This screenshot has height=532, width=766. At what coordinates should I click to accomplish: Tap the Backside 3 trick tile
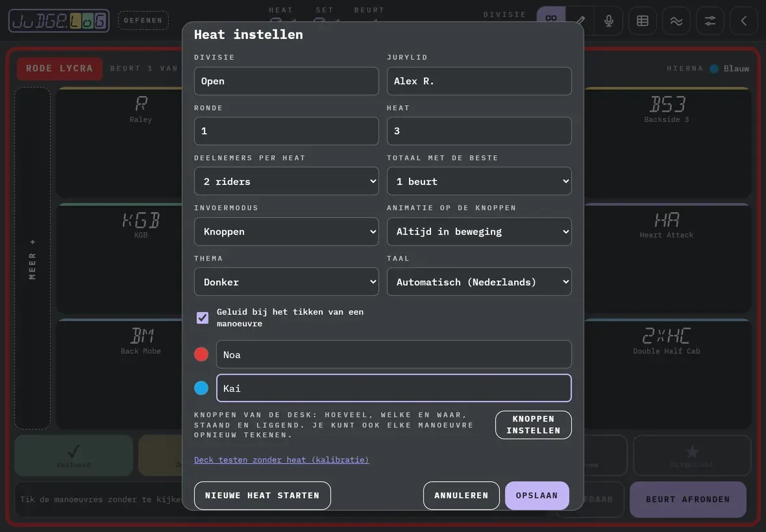(667, 143)
